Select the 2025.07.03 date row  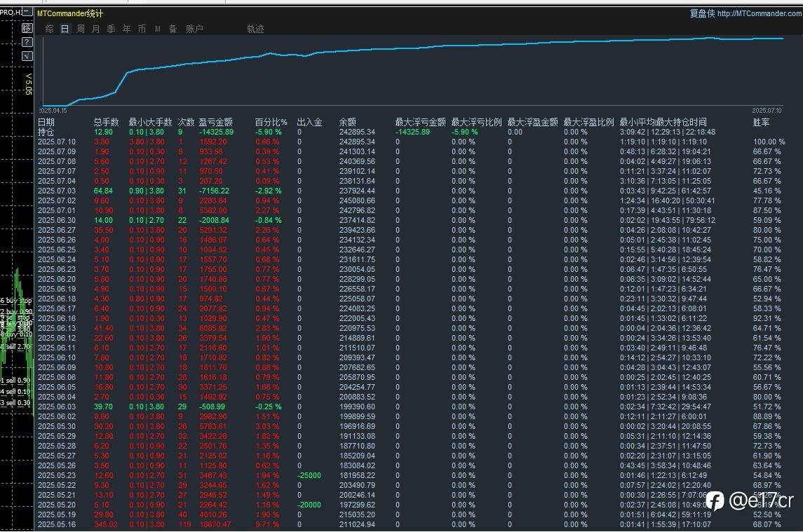pos(56,191)
